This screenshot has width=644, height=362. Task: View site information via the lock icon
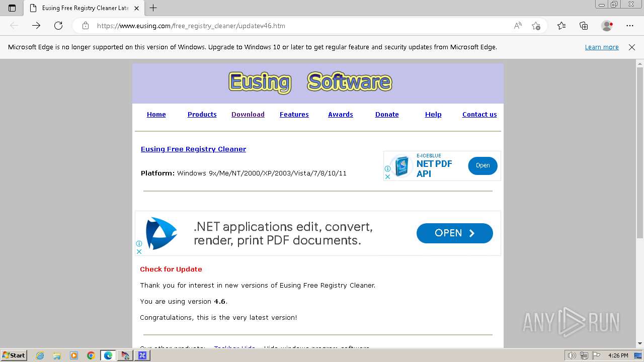click(86, 26)
